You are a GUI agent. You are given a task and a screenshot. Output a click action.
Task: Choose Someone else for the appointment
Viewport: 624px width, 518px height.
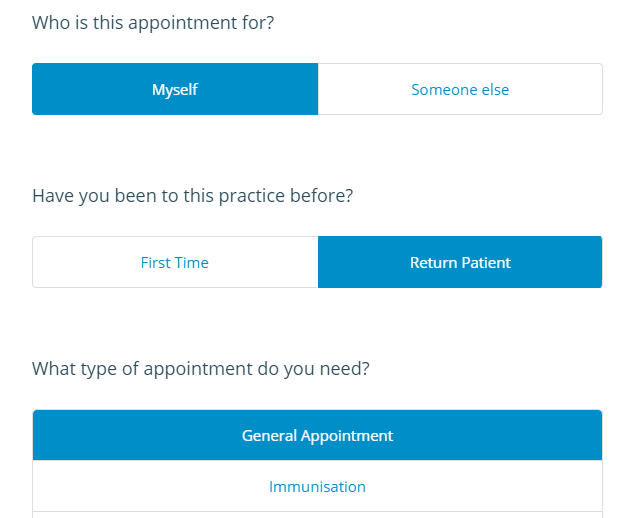click(x=460, y=89)
